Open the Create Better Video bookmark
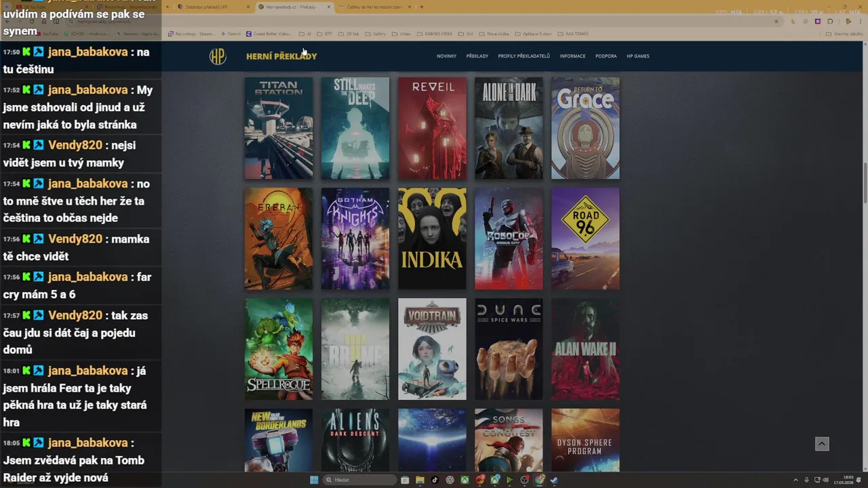Screen dimensions: 868x488 [269, 33]
